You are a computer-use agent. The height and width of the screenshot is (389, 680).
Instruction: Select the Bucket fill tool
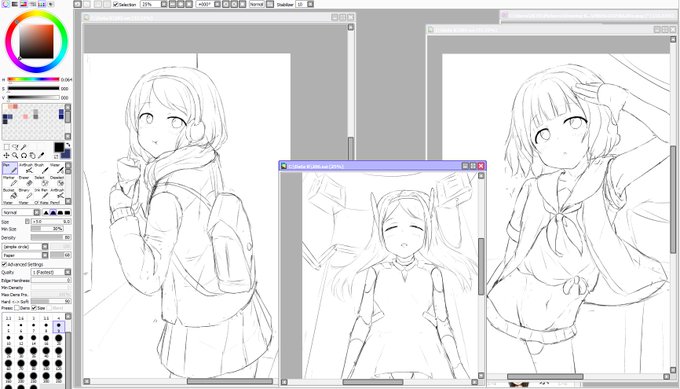coord(10,194)
